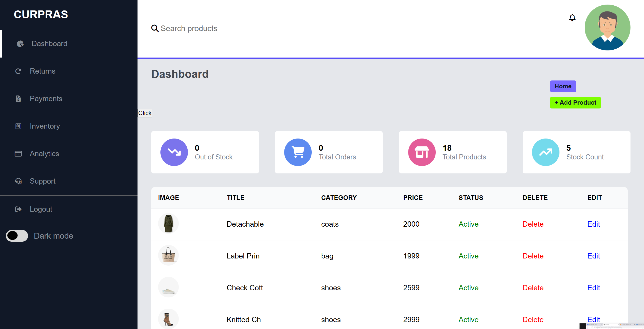Open Inventory via its clipboard icon

(18, 126)
